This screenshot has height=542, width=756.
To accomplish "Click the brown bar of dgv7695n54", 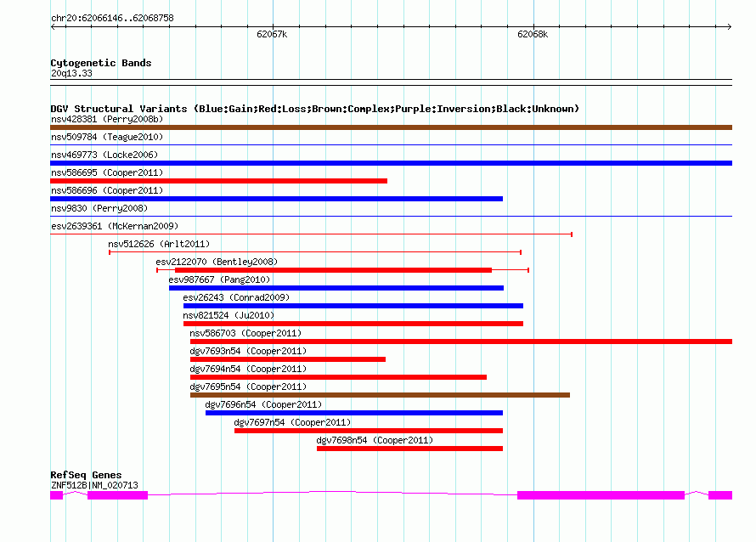I will (x=380, y=395).
